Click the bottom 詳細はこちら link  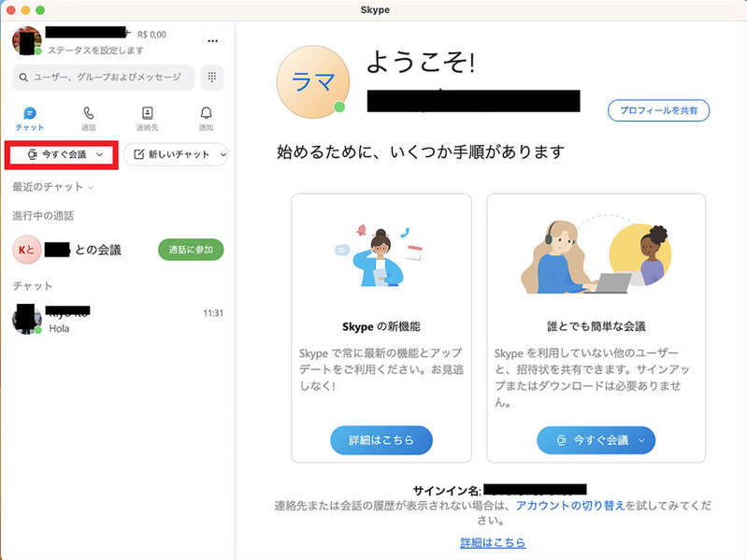493,542
